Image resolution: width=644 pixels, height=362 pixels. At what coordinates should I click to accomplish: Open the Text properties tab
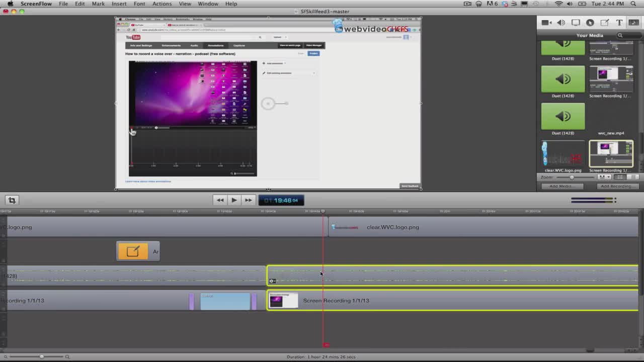619,23
